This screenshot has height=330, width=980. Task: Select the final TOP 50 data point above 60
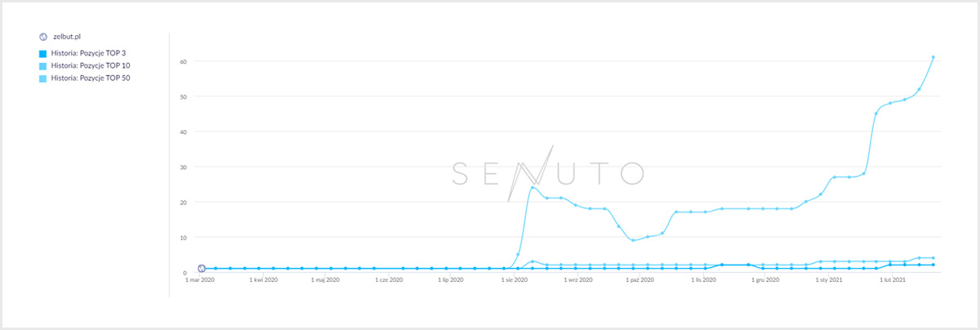click(933, 57)
